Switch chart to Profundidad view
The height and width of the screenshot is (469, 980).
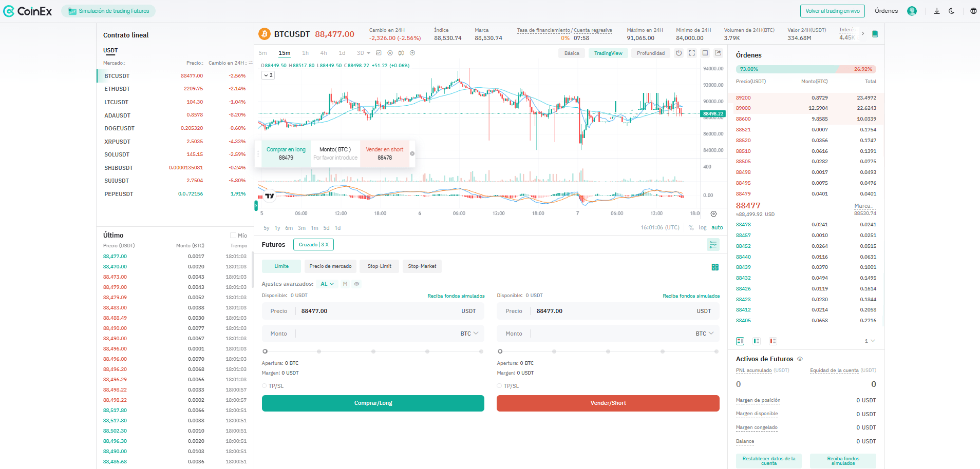pos(651,53)
